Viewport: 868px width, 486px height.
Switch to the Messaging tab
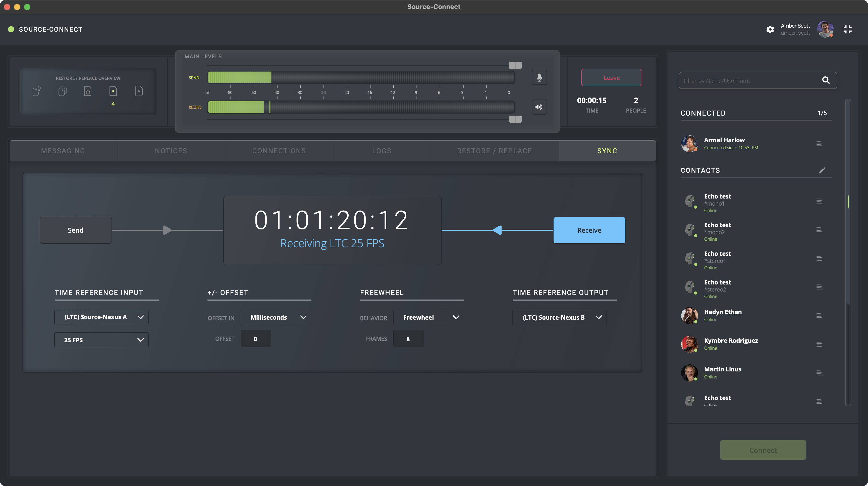63,151
